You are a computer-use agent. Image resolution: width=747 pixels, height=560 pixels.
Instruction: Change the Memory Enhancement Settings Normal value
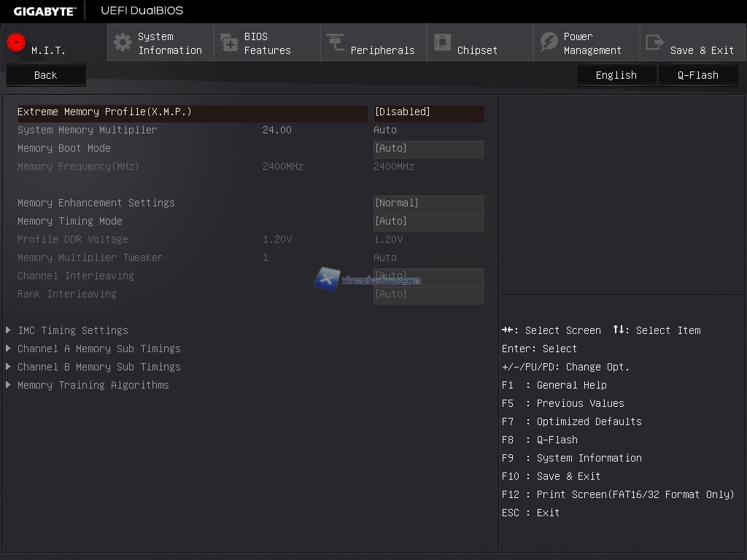point(428,203)
